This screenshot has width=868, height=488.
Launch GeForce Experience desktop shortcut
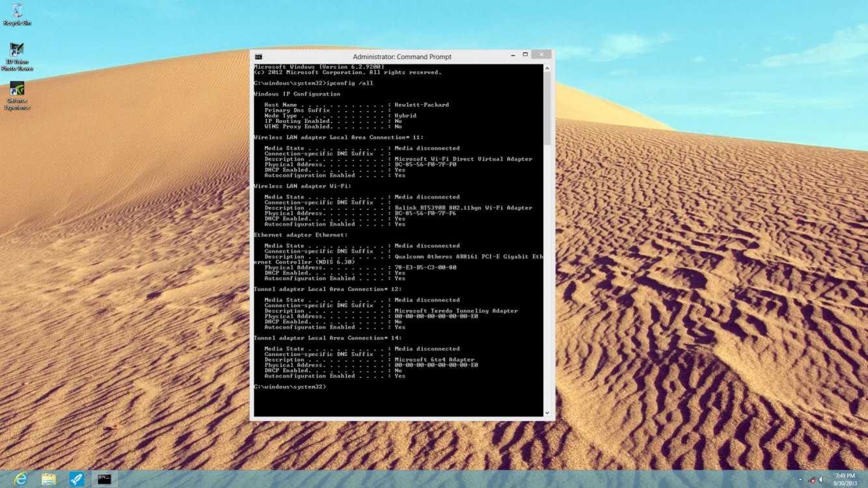[x=17, y=96]
